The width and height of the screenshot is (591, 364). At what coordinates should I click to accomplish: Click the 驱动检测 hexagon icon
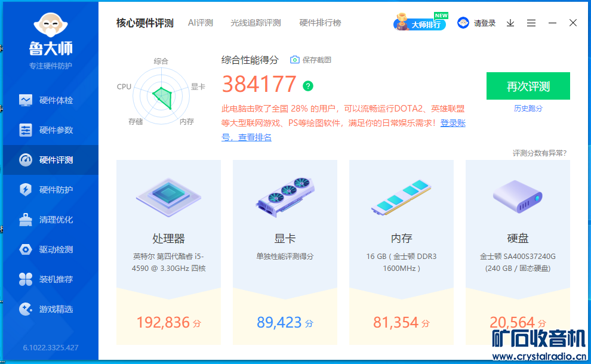[26, 249]
